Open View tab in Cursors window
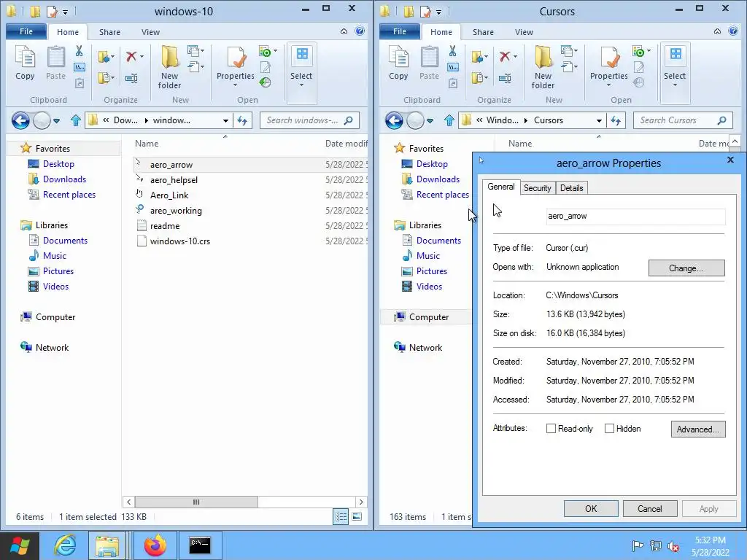 click(x=524, y=32)
